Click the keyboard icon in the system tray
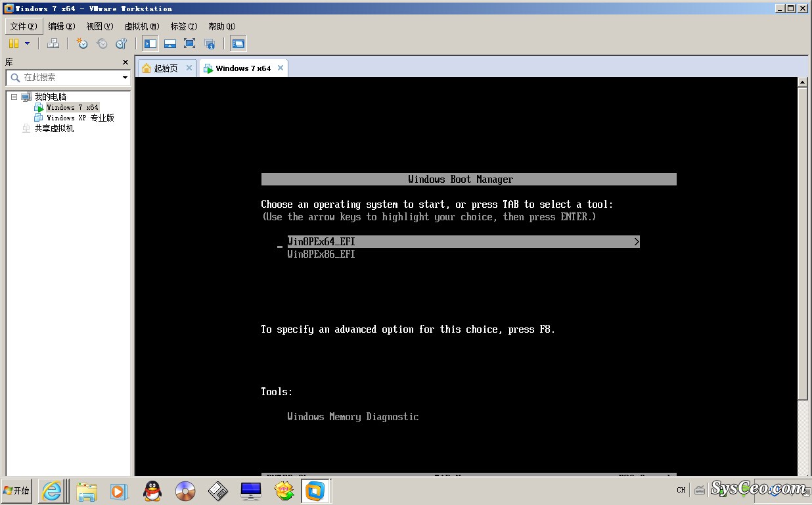Viewport: 812px width, 505px height. (700, 490)
